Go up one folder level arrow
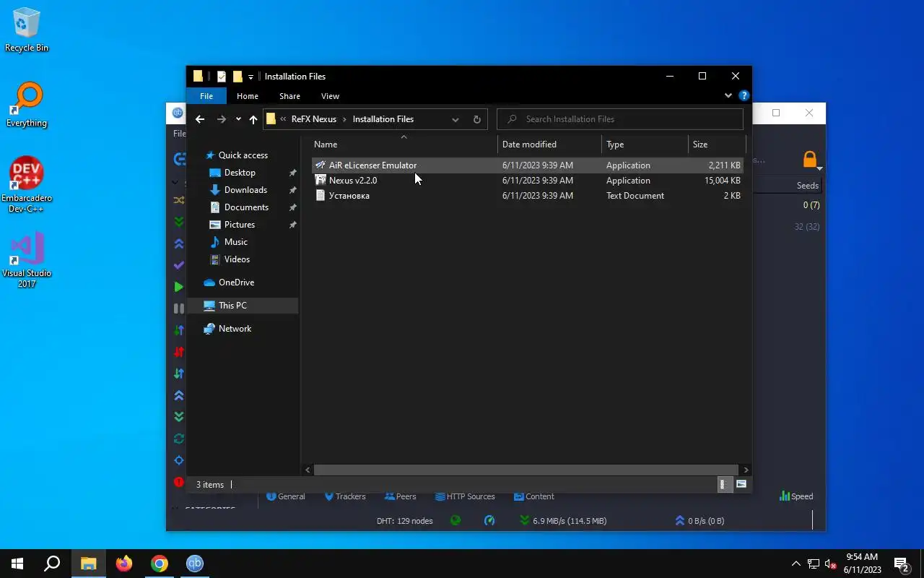The height and width of the screenshot is (578, 924). point(253,119)
